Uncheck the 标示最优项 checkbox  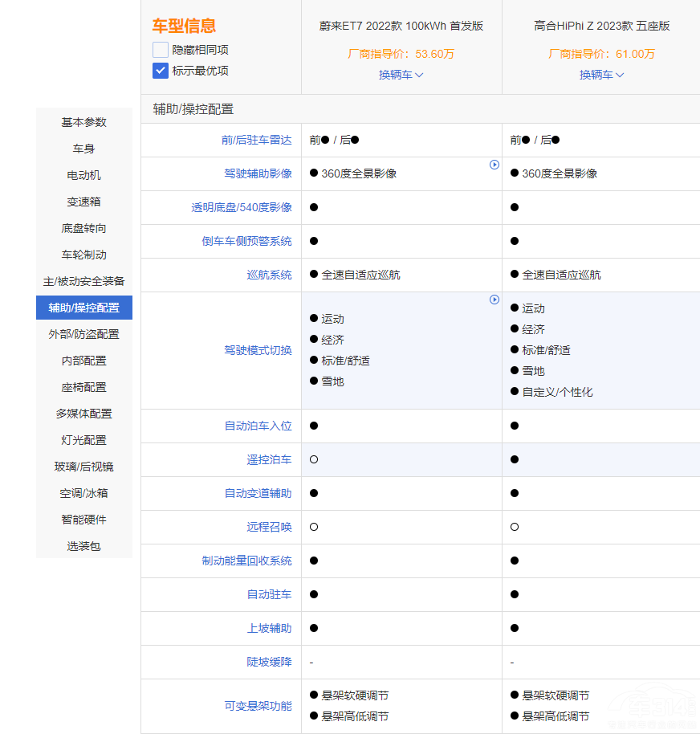(x=161, y=71)
